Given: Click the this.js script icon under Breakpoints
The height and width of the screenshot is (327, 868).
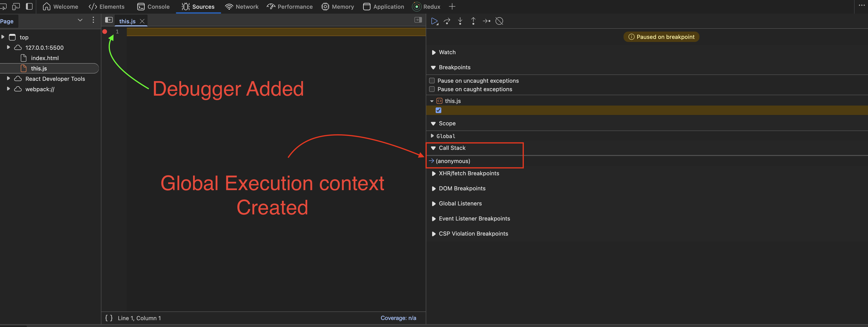Looking at the screenshot, I should [x=439, y=101].
